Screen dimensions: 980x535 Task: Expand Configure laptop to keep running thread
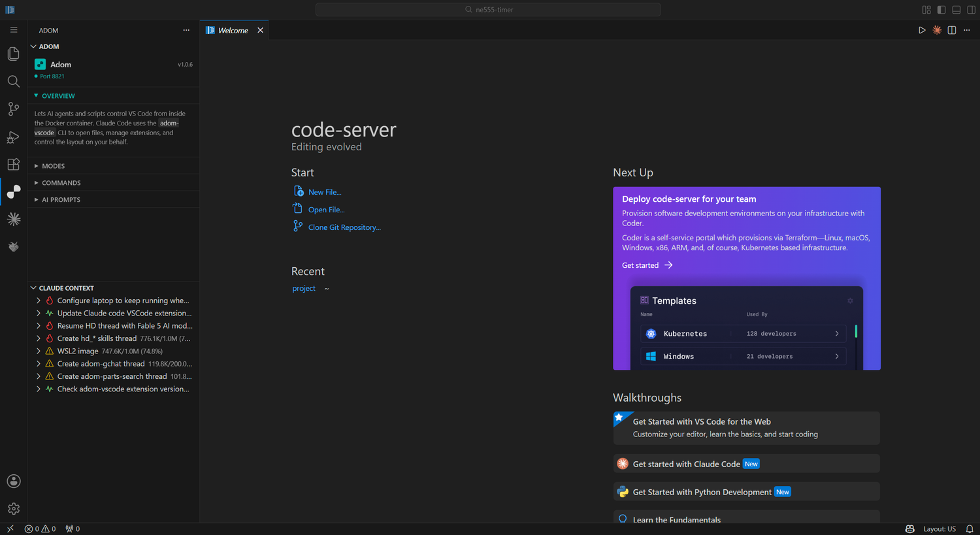[39, 300]
